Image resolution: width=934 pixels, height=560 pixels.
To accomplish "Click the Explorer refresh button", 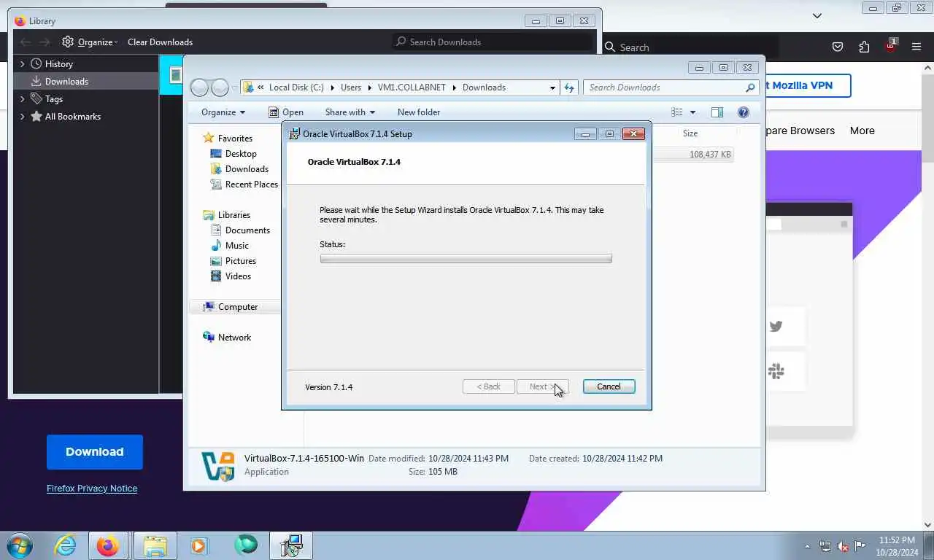I will point(569,87).
